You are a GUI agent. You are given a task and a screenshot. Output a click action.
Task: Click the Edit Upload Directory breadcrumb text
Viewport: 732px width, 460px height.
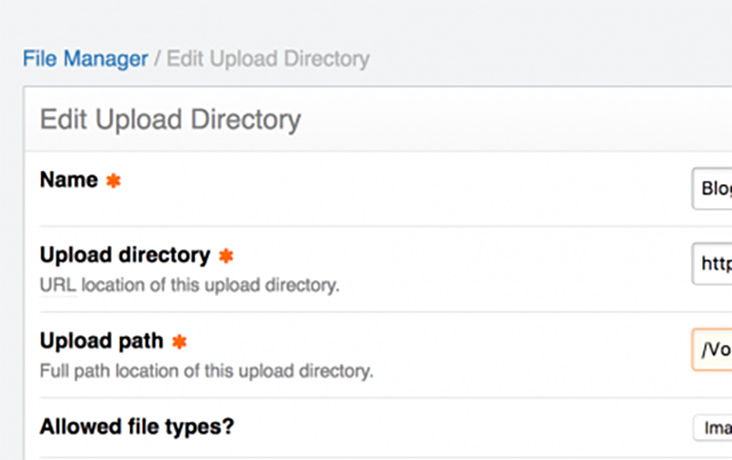pyautogui.click(x=268, y=59)
